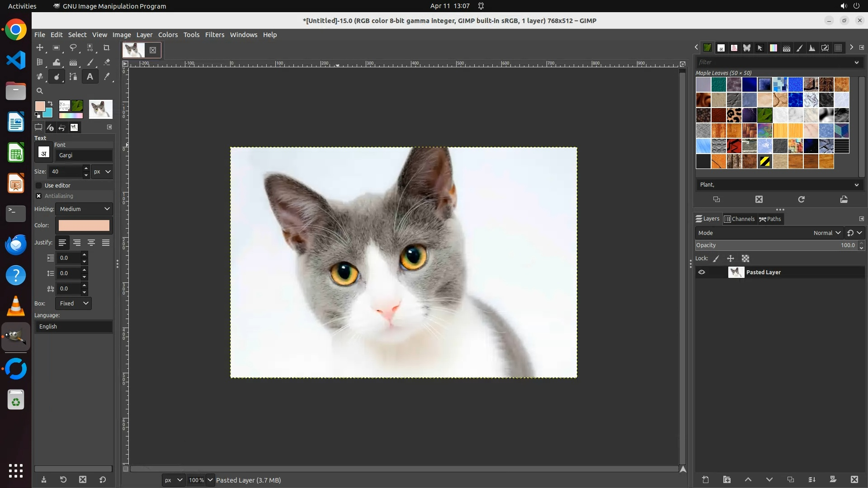Swap foreground and background colors
868x488 pixels.
click(50, 103)
